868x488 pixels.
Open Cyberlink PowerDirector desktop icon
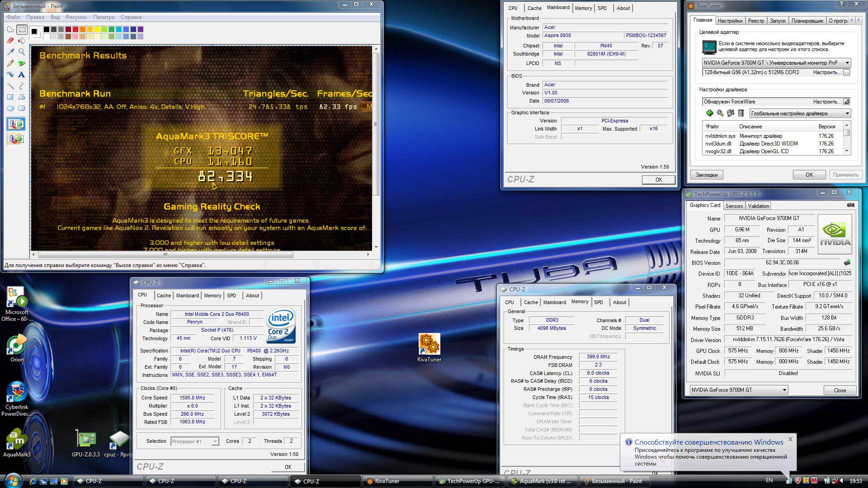point(17,399)
